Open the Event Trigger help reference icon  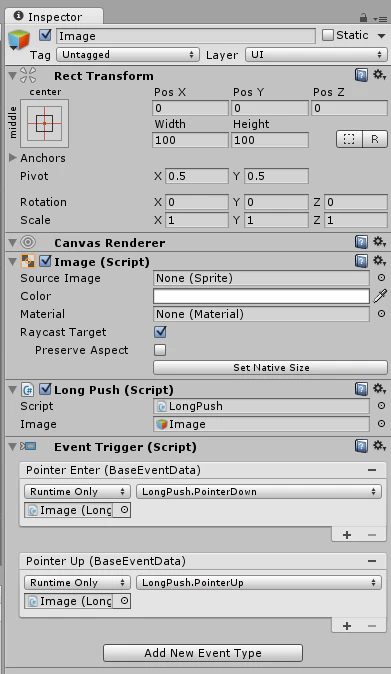point(361,446)
